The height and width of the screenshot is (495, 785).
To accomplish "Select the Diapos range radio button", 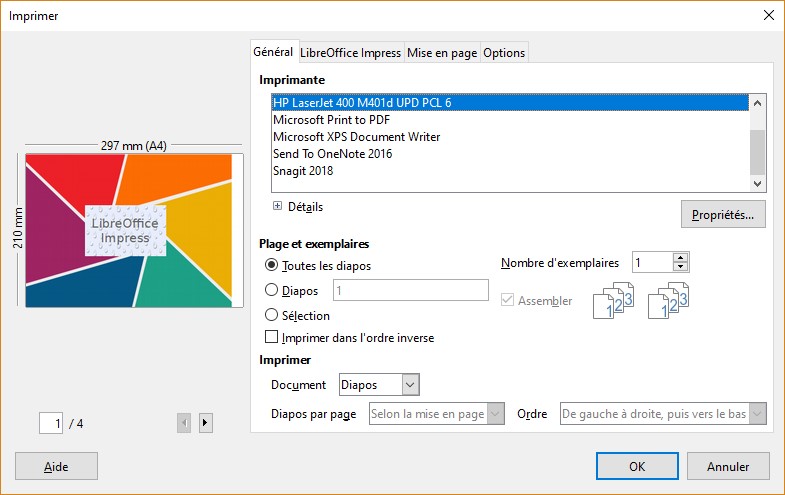I will 271,291.
